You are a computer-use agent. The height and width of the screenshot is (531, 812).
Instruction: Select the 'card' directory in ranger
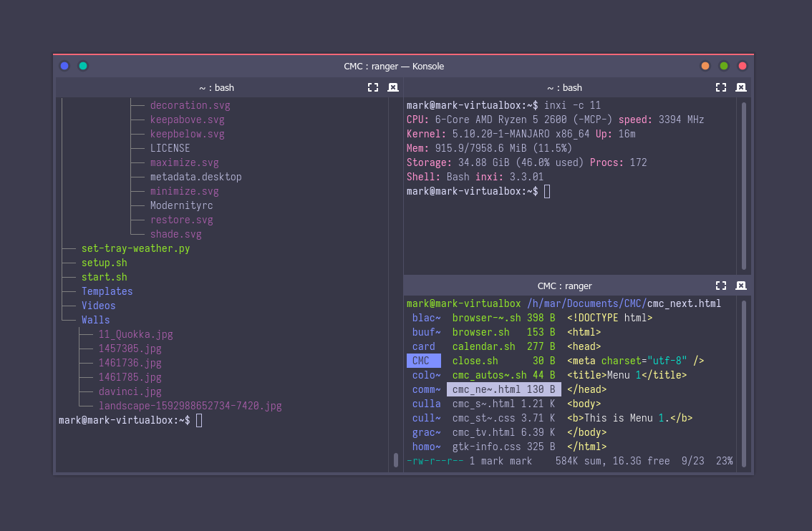coord(424,347)
